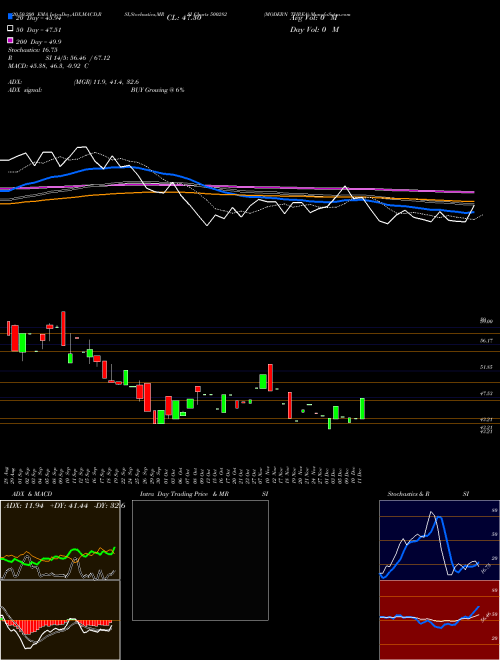This screenshot has width=500, height=660.
Task: Click the 56.17 price level label
Action: [x=486, y=341]
